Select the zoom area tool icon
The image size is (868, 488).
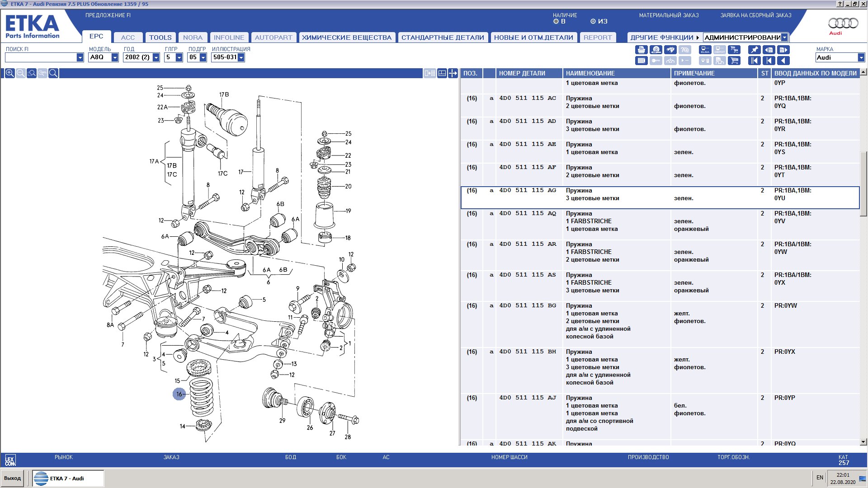tap(31, 73)
